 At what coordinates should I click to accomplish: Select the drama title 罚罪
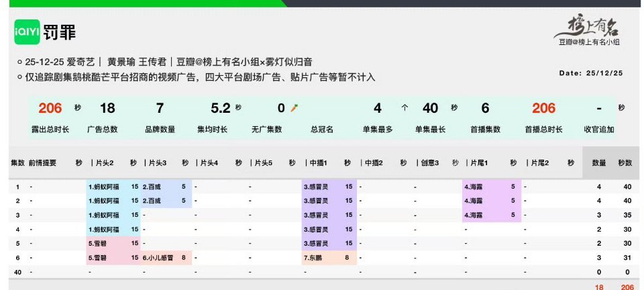(x=60, y=32)
